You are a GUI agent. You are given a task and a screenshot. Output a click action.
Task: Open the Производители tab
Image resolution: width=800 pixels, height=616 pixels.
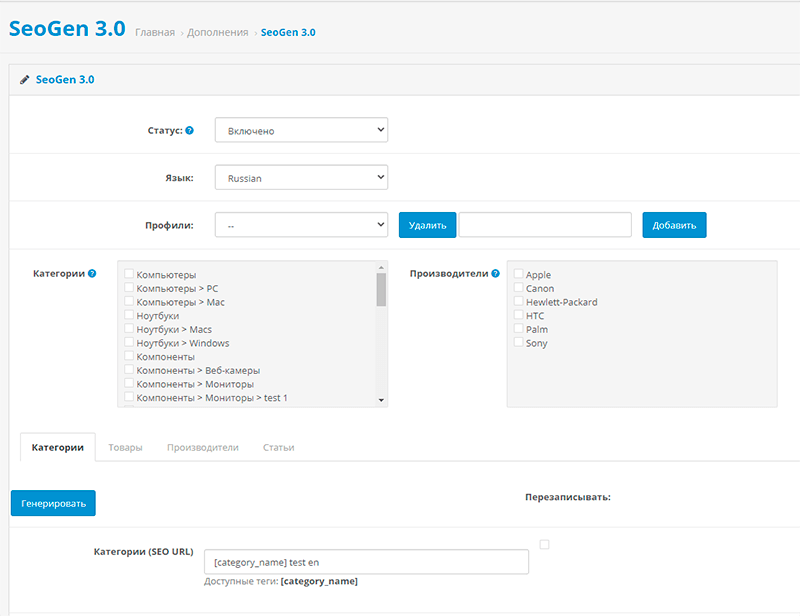[202, 448]
